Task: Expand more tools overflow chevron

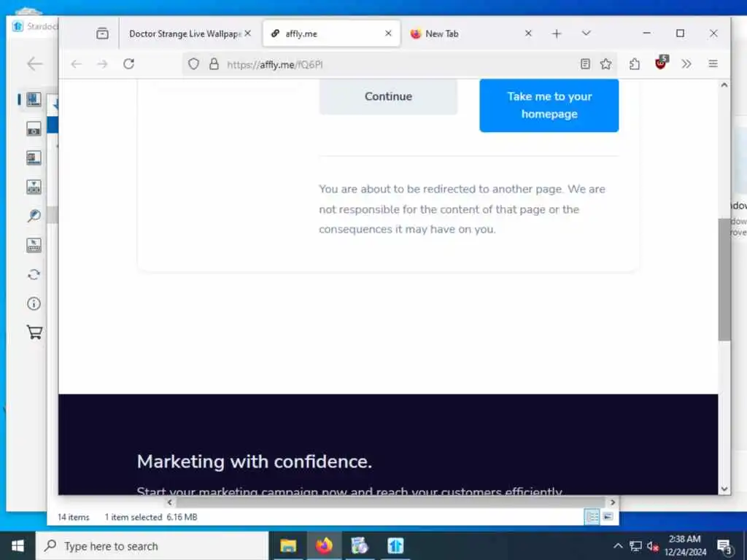Action: point(686,64)
